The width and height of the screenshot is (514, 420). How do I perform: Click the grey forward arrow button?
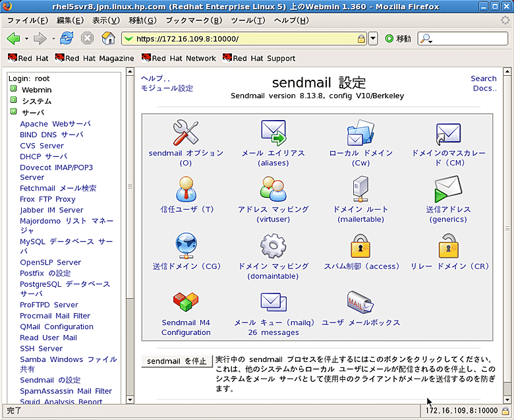pyautogui.click(x=40, y=39)
